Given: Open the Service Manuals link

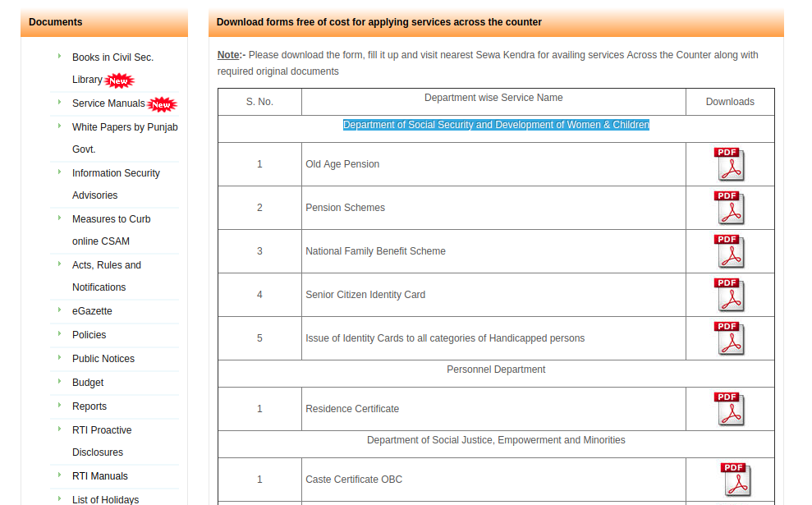Looking at the screenshot, I should click(x=108, y=103).
